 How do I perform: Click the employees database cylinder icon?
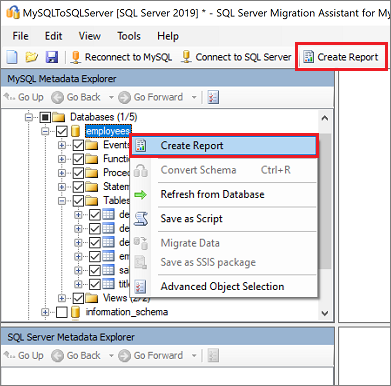(76, 131)
